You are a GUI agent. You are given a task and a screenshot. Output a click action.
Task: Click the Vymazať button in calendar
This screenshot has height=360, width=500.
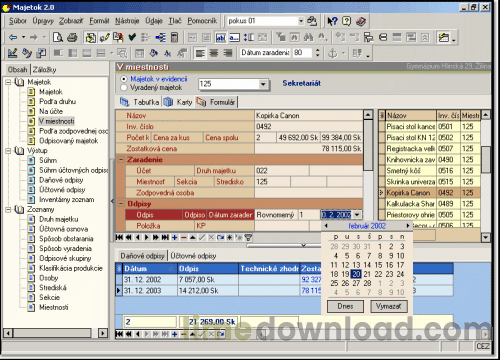(x=389, y=306)
